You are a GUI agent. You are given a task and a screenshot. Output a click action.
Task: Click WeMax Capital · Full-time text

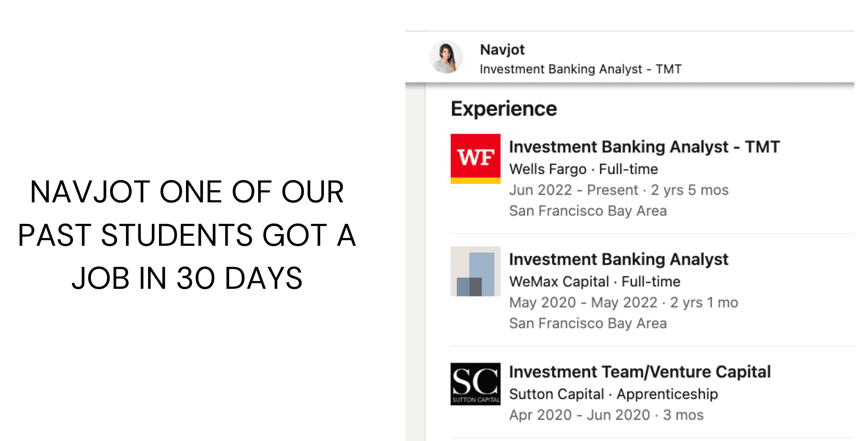(x=595, y=282)
